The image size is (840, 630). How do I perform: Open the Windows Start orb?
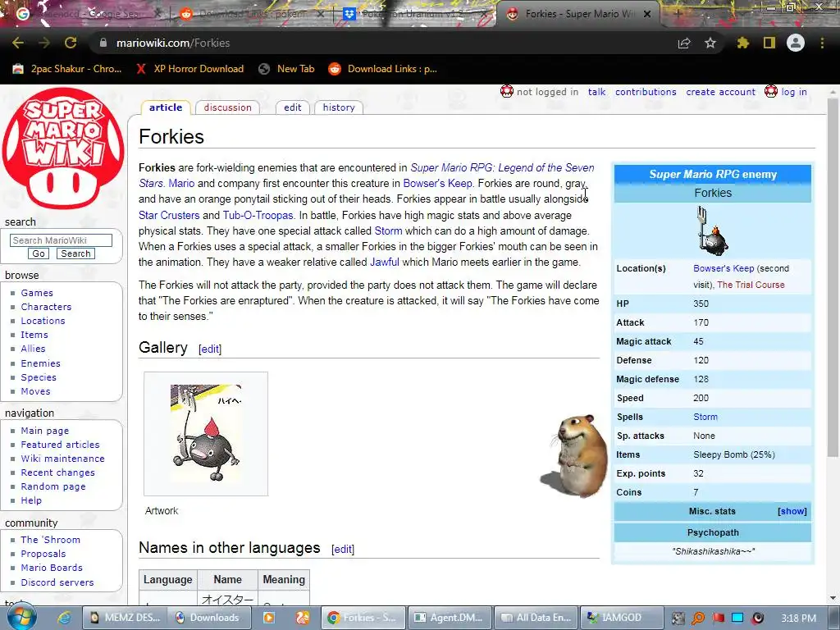[22, 617]
